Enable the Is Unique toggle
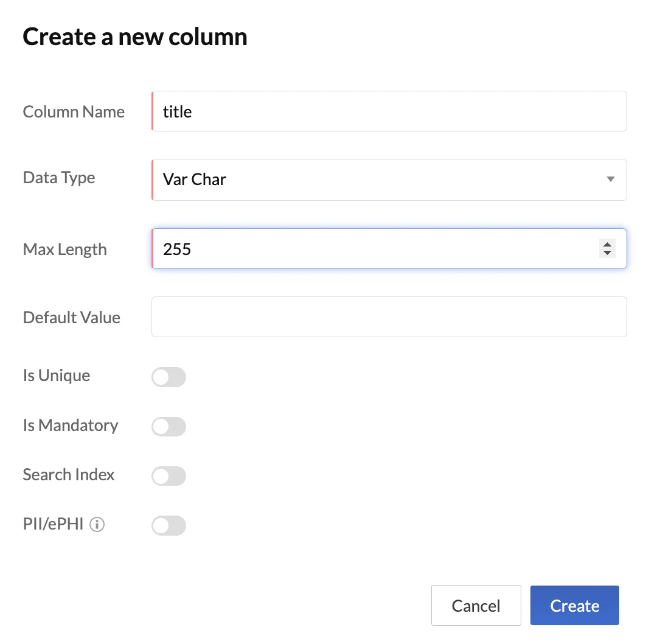Screen dimensions: 646x644 point(168,377)
